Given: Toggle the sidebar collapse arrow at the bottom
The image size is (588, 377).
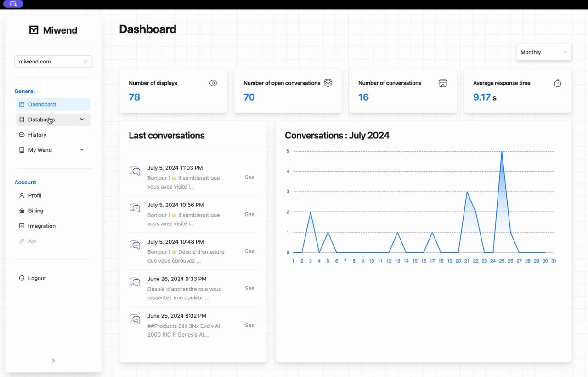Looking at the screenshot, I should [53, 360].
